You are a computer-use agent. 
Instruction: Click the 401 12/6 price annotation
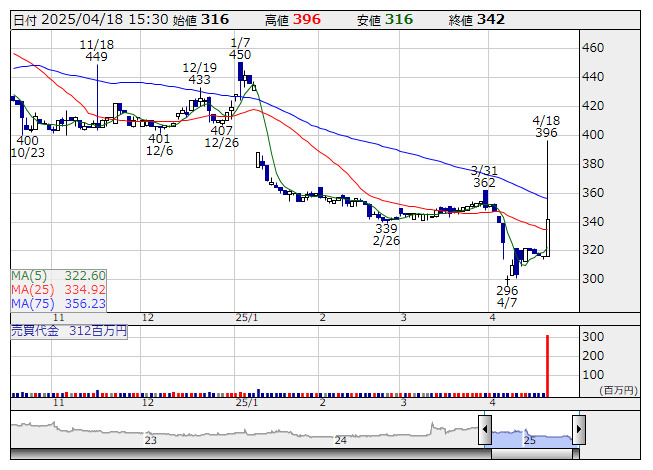(160, 144)
